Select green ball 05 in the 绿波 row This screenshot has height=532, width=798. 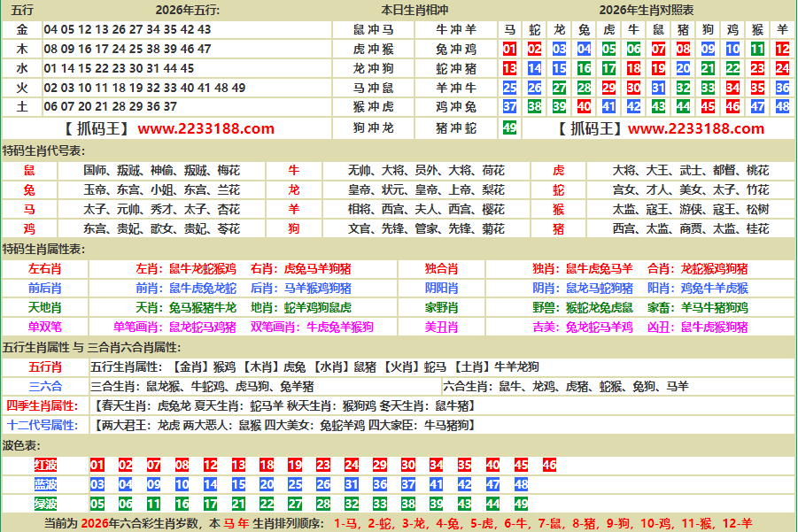click(x=97, y=504)
